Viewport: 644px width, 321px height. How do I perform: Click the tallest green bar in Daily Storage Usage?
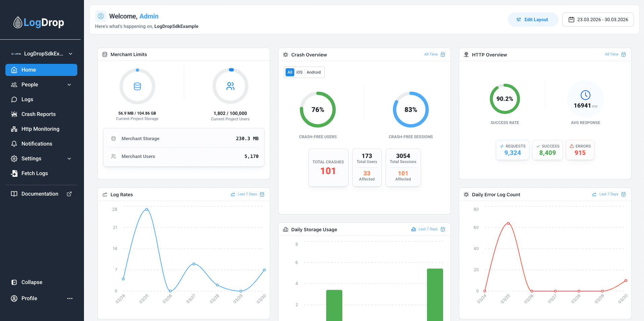tap(435, 295)
